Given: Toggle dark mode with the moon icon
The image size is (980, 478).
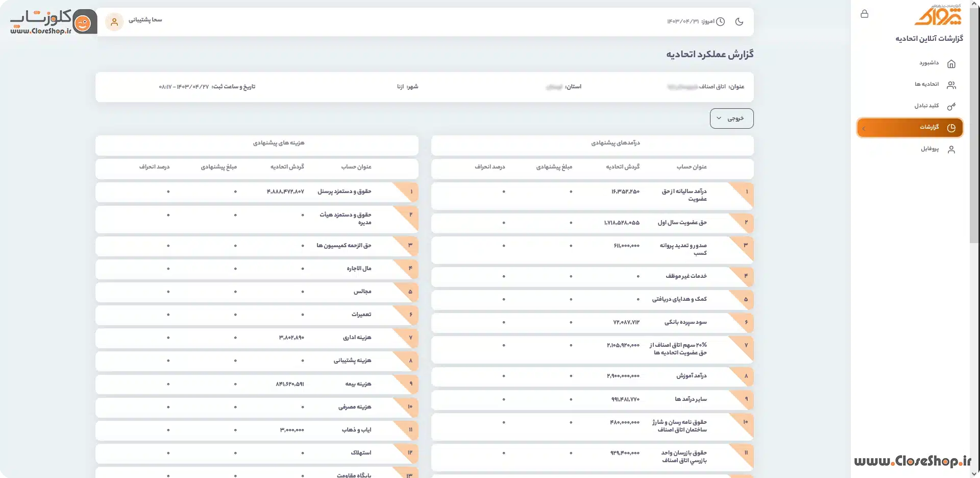Looking at the screenshot, I should 739,21.
